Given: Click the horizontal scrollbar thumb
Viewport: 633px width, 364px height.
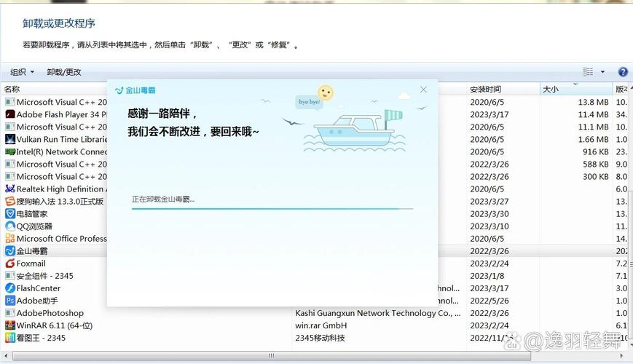Looking at the screenshot, I should click(x=272, y=356).
